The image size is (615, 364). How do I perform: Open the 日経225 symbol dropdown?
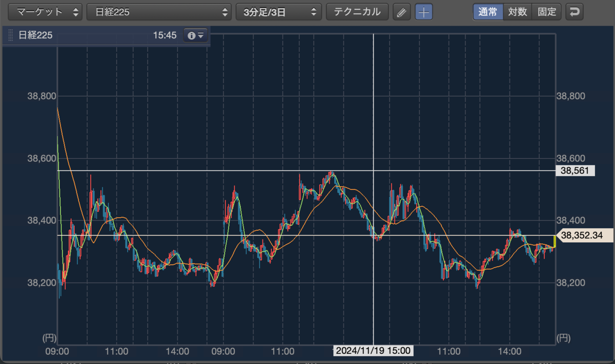tap(159, 12)
